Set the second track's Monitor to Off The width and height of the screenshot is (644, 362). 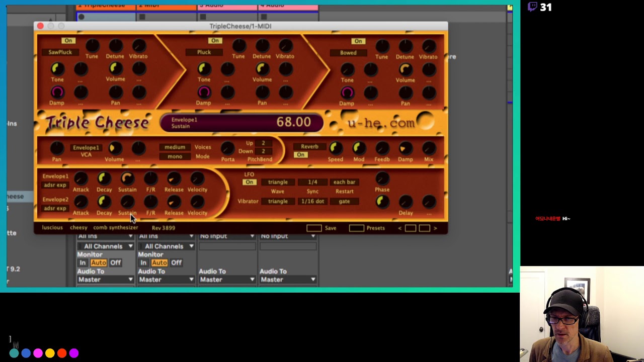[x=177, y=263]
